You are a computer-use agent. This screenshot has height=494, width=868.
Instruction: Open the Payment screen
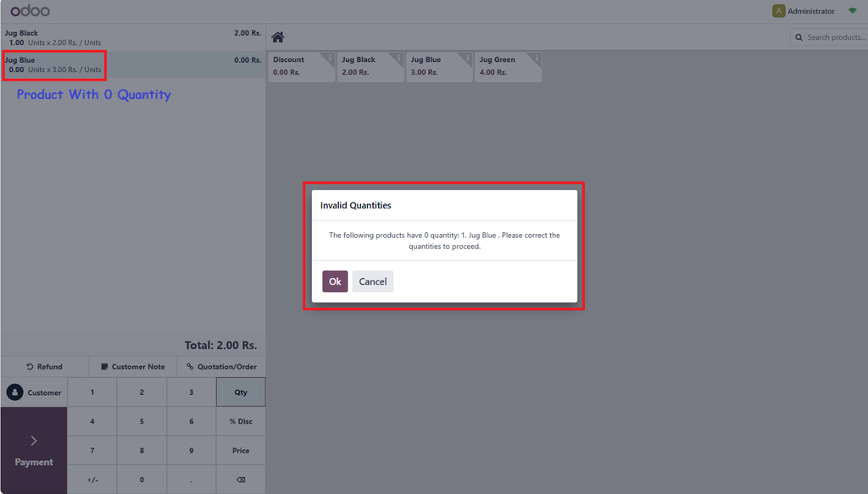pyautogui.click(x=34, y=450)
